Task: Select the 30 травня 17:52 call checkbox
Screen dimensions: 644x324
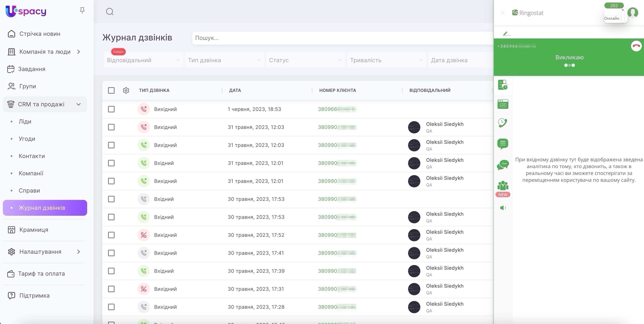Action: click(x=111, y=235)
